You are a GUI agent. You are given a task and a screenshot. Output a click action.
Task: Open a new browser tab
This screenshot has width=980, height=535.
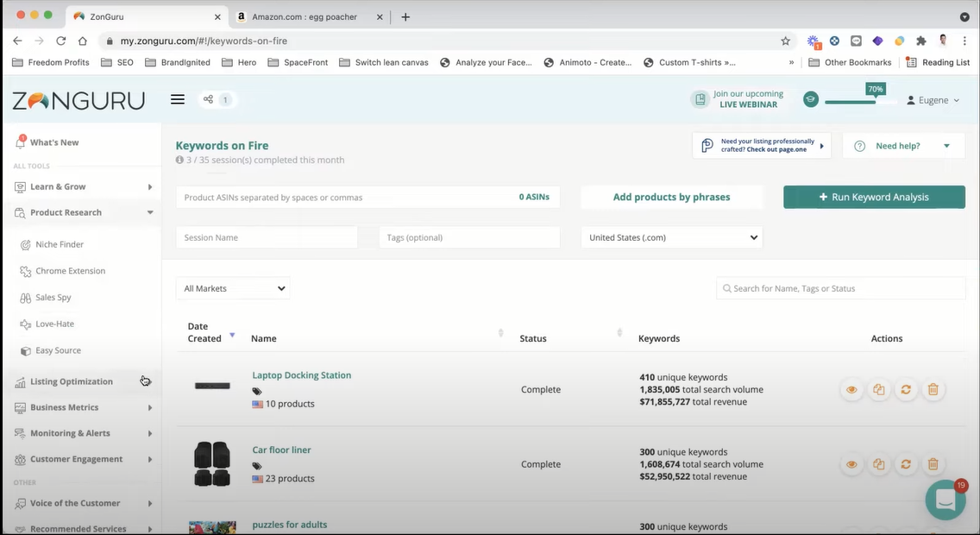(x=405, y=17)
